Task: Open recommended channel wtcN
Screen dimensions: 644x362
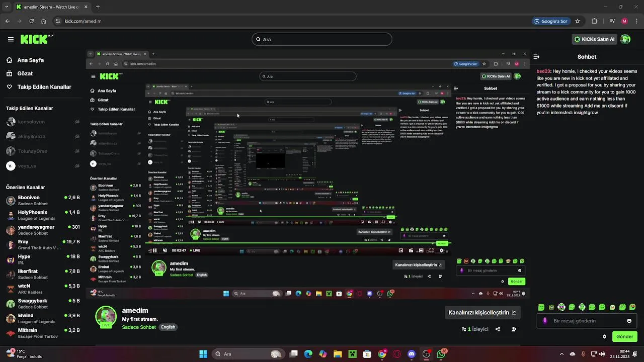Action: point(43,289)
